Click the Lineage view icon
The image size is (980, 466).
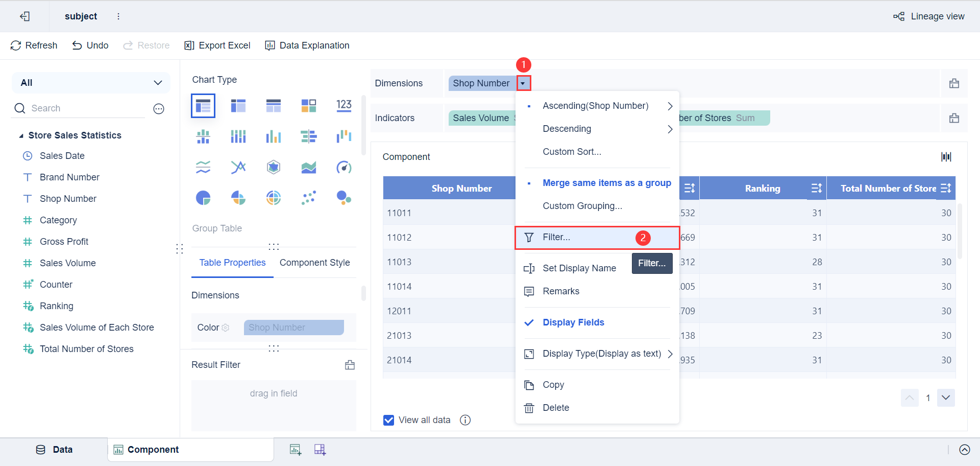point(899,16)
